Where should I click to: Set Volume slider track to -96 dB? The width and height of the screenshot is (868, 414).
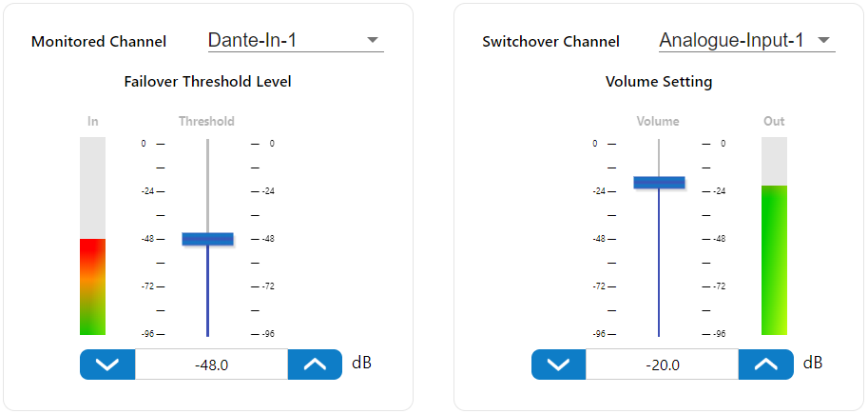[x=659, y=334]
